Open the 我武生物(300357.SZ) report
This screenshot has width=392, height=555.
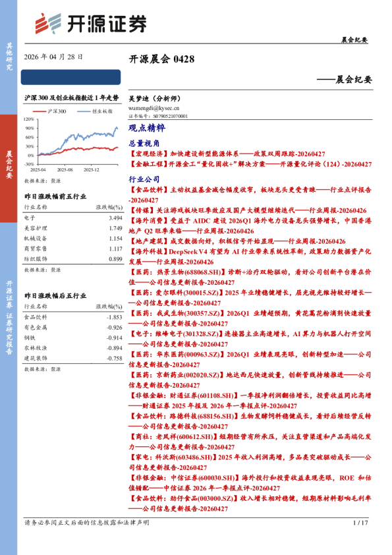[x=250, y=318]
